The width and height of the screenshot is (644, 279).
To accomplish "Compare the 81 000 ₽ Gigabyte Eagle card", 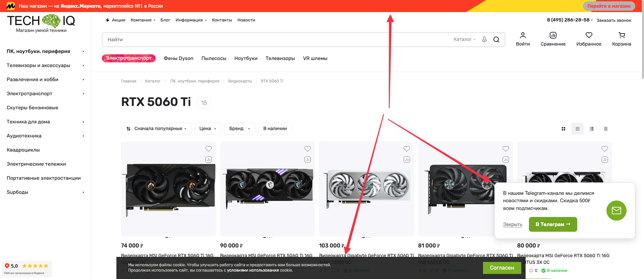I will point(506,160).
